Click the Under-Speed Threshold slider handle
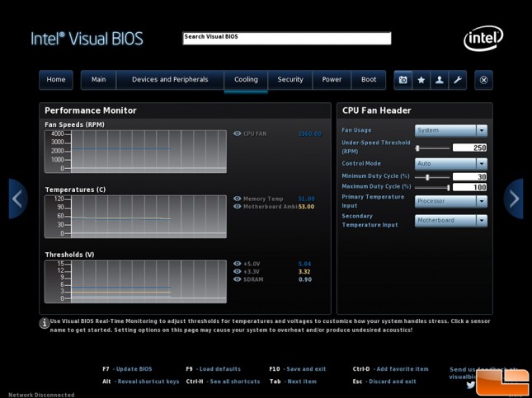 (x=417, y=148)
